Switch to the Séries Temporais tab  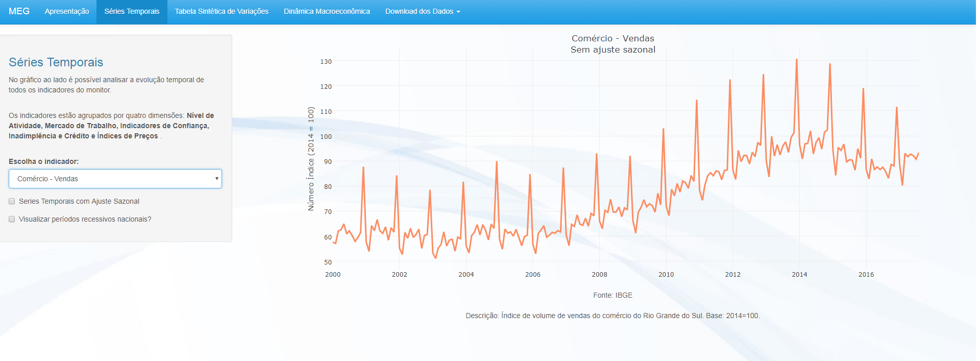click(x=132, y=11)
